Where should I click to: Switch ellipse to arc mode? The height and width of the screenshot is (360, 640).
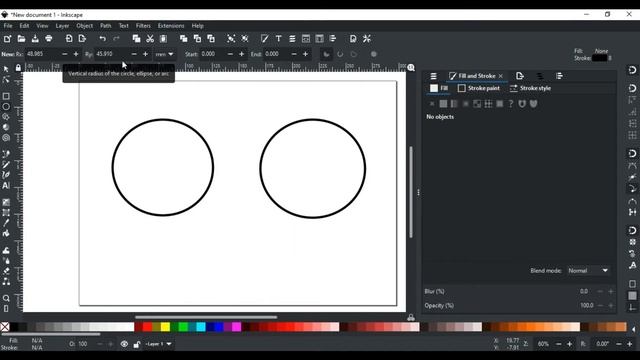[x=340, y=54]
